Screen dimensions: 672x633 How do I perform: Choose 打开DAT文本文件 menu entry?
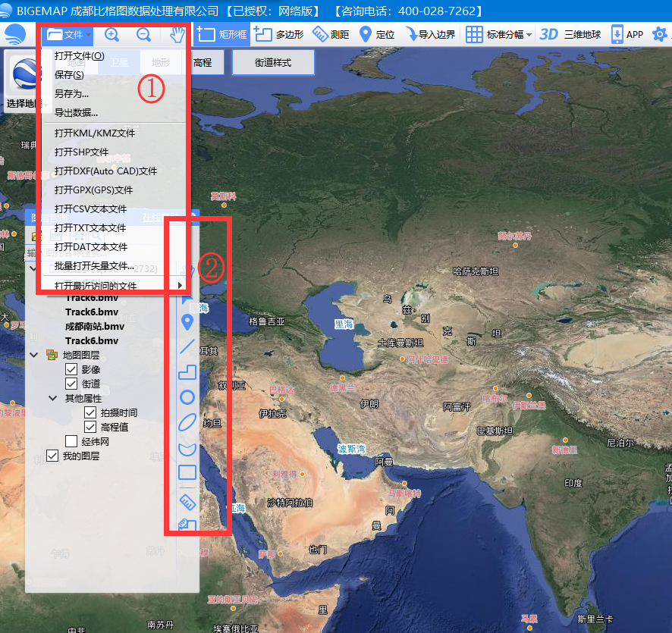91,246
